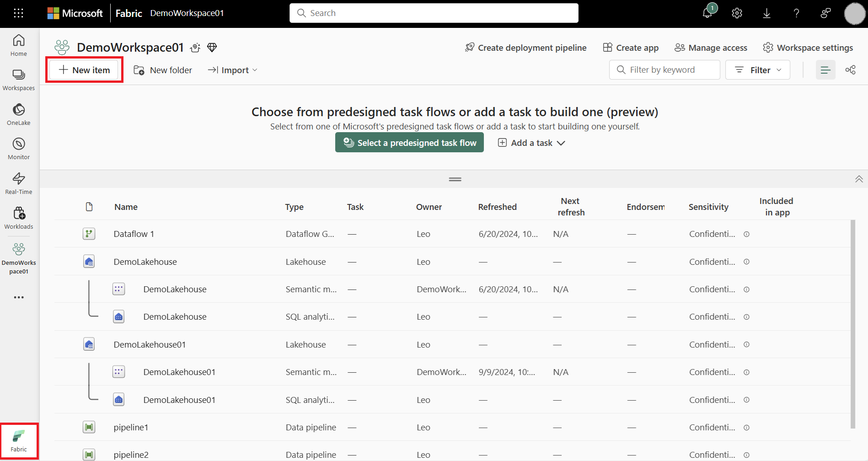Image resolution: width=868 pixels, height=461 pixels.
Task: Click Select a predesigned task flow
Action: [409, 143]
